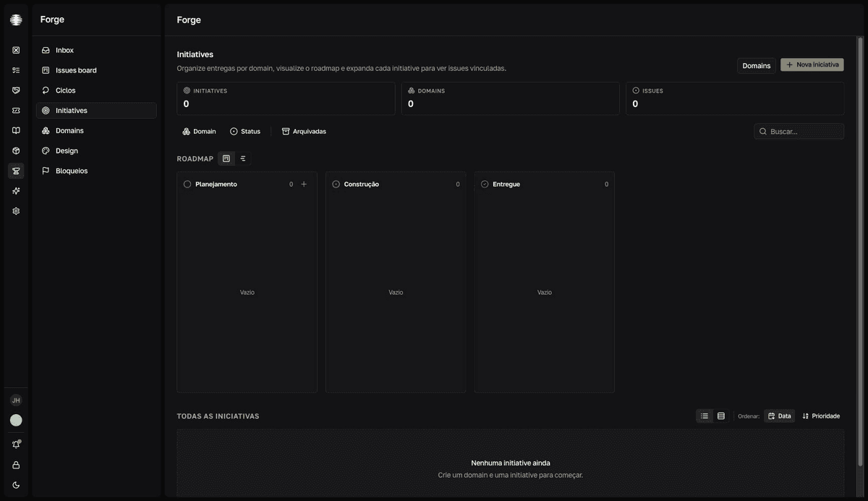Image resolution: width=868 pixels, height=501 pixels.
Task: Open the handshake icon in left rail
Action: (x=16, y=90)
